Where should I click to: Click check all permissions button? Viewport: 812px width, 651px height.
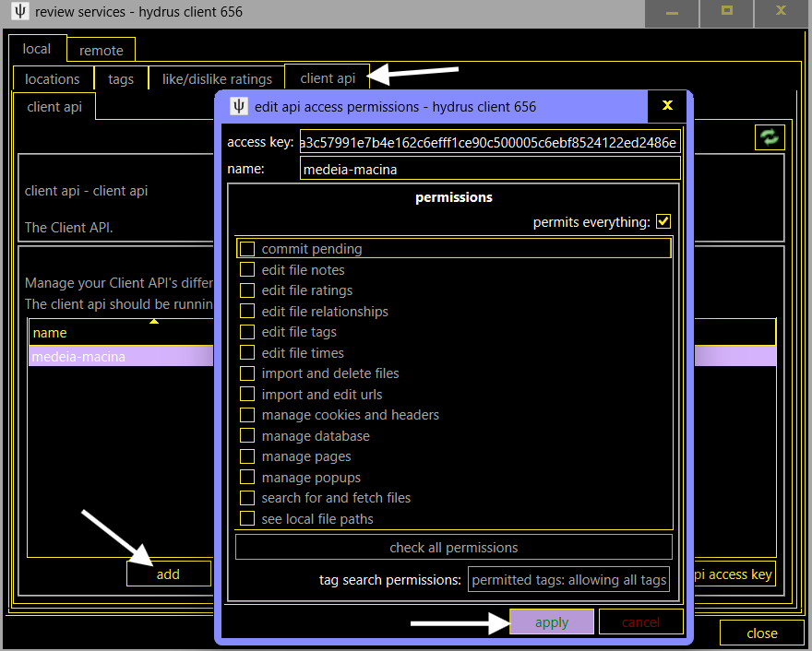[x=453, y=548]
